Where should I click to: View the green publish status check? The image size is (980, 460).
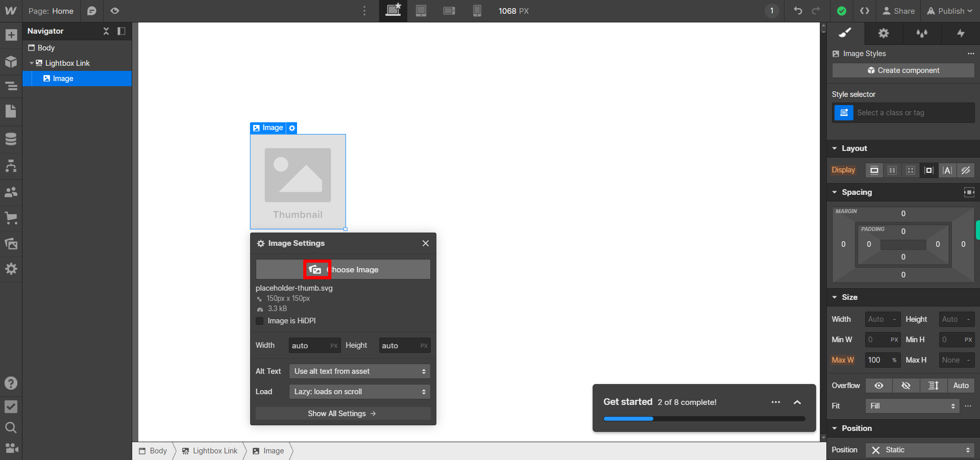tap(842, 11)
